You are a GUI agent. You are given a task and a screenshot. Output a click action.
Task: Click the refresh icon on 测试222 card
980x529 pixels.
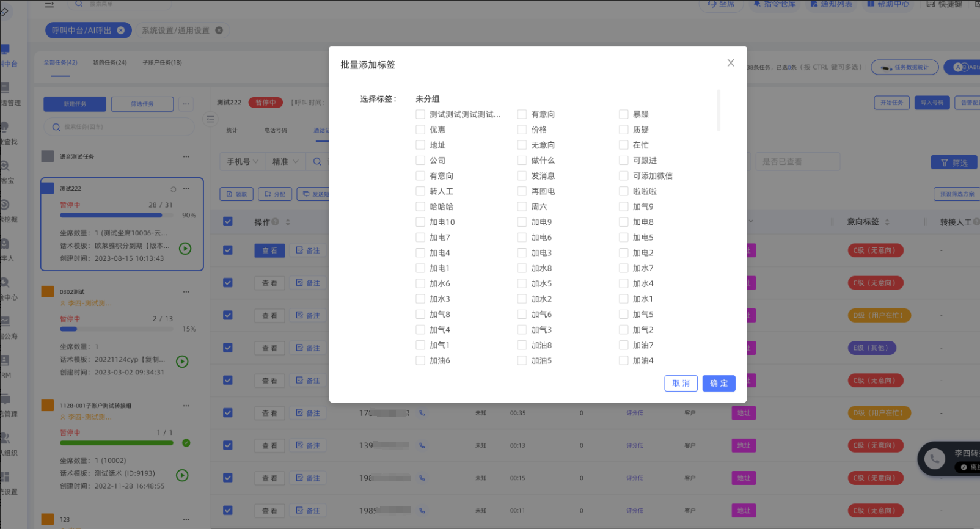[174, 189]
